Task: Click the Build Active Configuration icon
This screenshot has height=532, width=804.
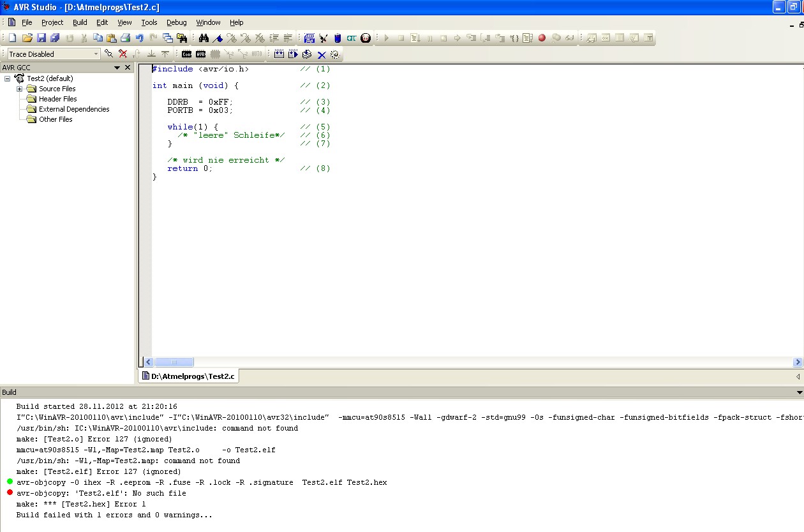Action: click(279, 54)
